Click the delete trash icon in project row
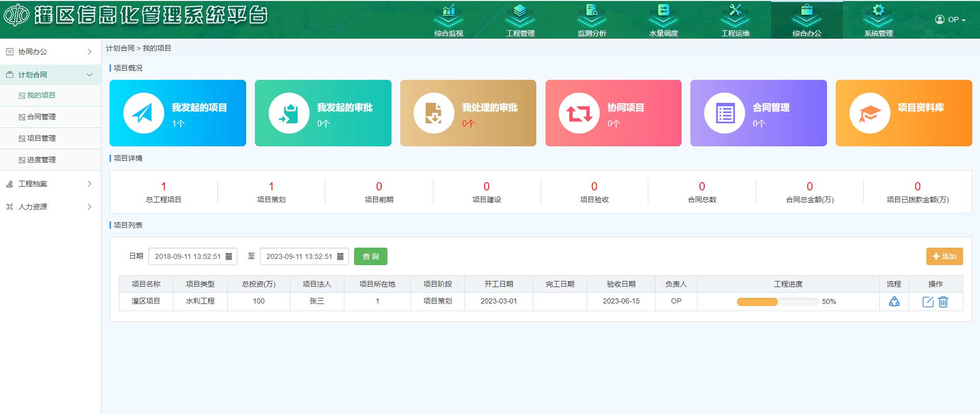 pos(943,302)
